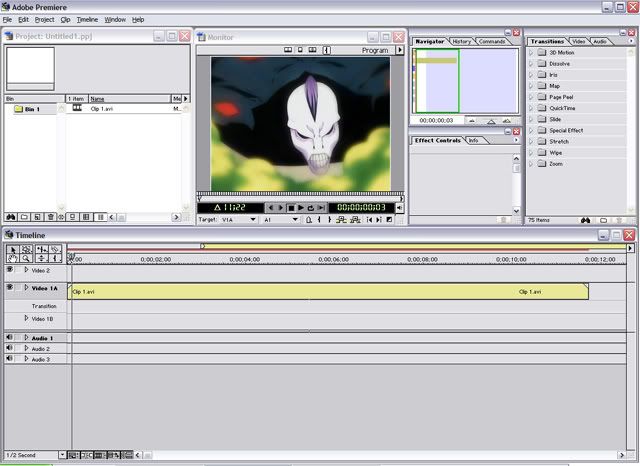Switch Project window to Thumbnail view
The width and height of the screenshot is (640, 466).
pyautogui.click(x=86, y=217)
